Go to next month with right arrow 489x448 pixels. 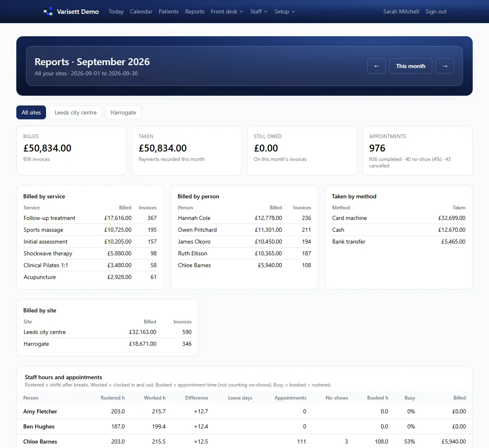pyautogui.click(x=445, y=66)
